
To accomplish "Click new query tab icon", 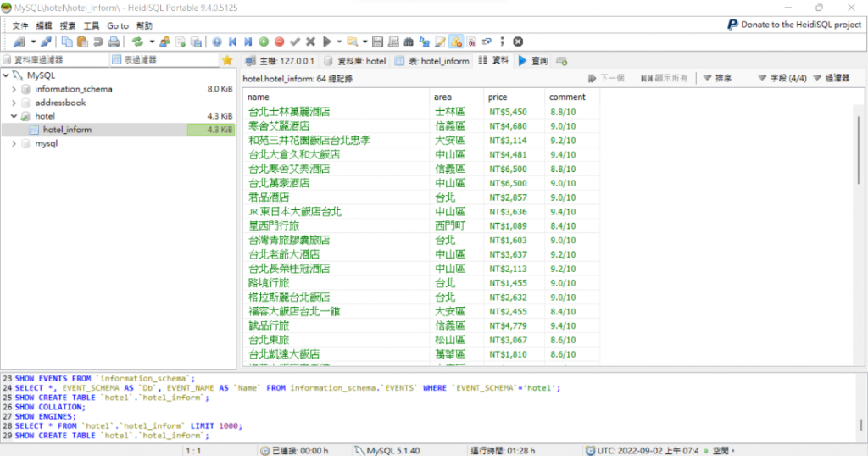I will coord(561,61).
